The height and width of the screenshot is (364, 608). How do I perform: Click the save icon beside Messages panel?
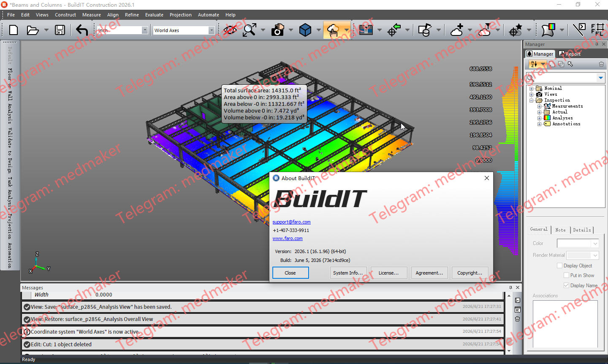pyautogui.click(x=518, y=300)
